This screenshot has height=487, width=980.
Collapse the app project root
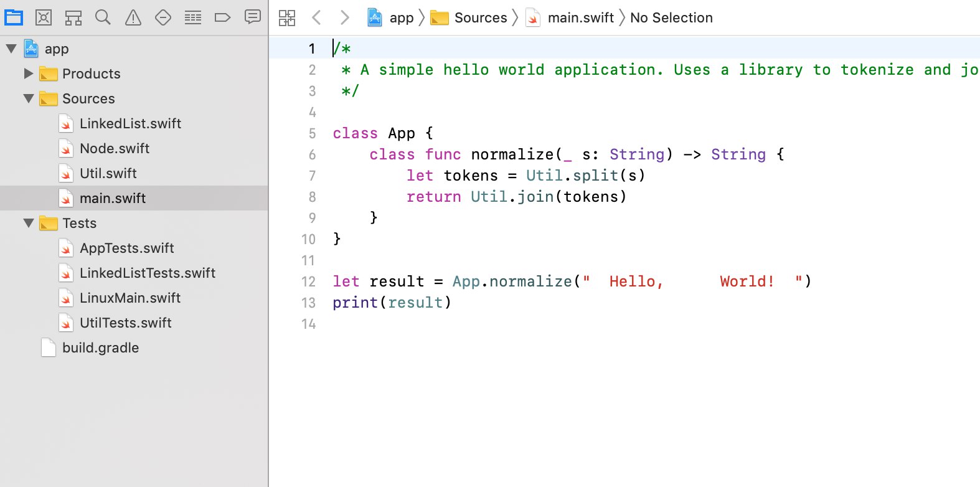[x=11, y=48]
